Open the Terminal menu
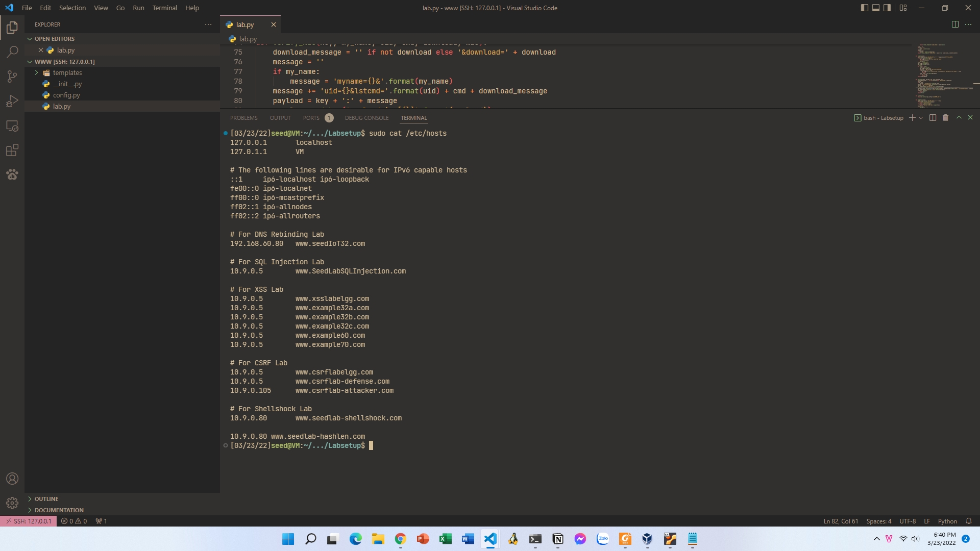This screenshot has height=551, width=980. [164, 8]
